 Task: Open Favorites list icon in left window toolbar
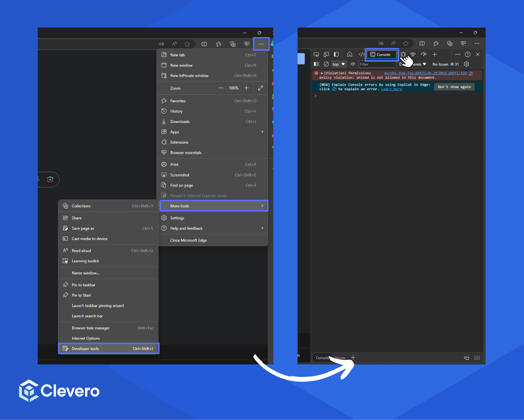(218, 44)
